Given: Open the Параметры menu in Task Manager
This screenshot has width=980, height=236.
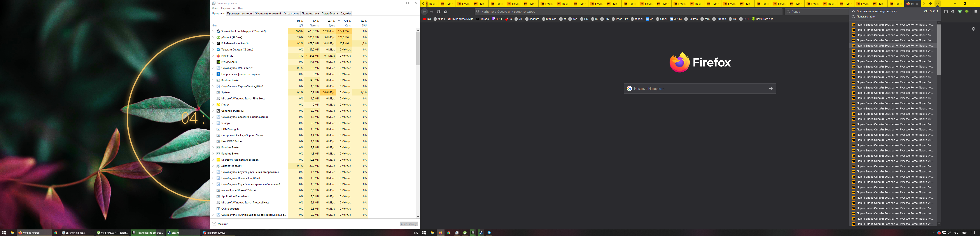Looking at the screenshot, I should [228, 8].
